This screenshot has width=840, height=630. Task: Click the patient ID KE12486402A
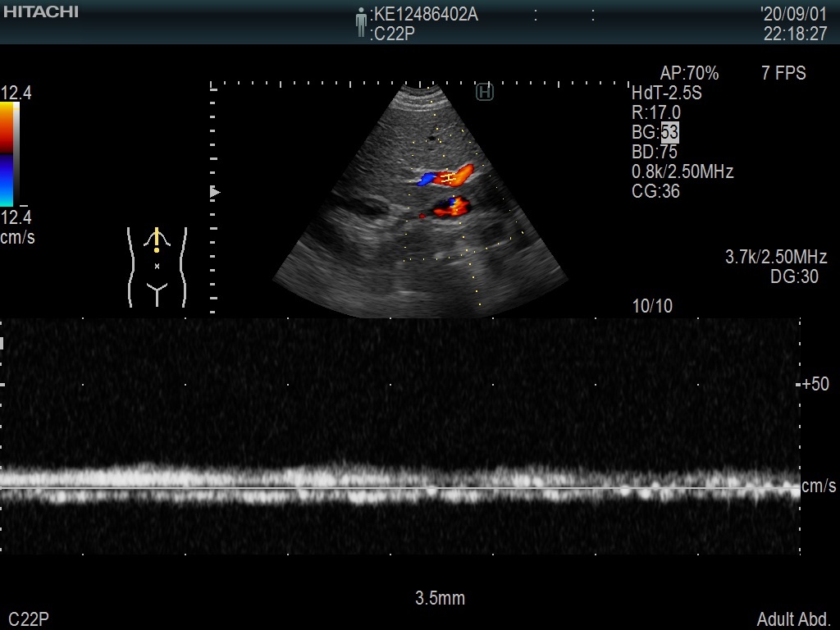[x=425, y=15]
